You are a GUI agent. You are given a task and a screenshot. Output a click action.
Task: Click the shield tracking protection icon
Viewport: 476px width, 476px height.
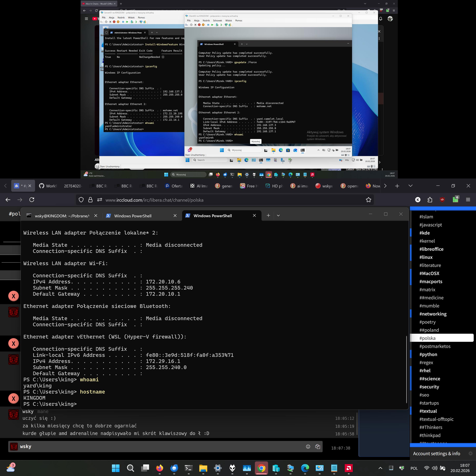(x=81, y=200)
